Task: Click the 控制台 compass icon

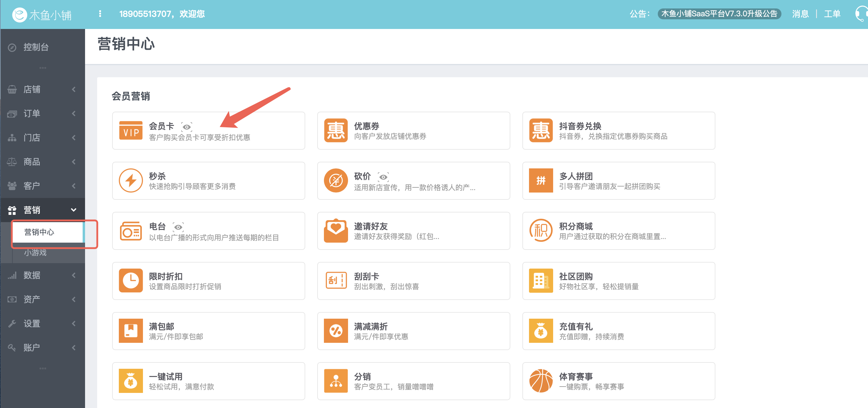Action: click(12, 48)
